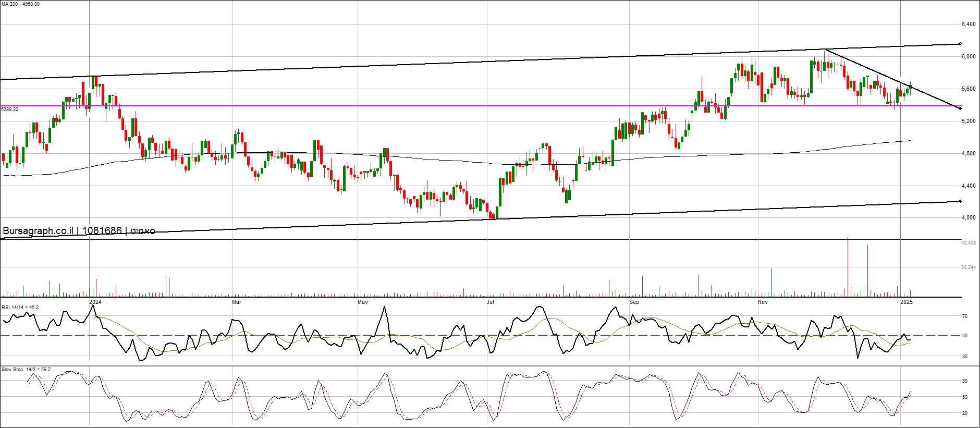
Task: Click the Nov label on the time axis
Action: [x=763, y=302]
